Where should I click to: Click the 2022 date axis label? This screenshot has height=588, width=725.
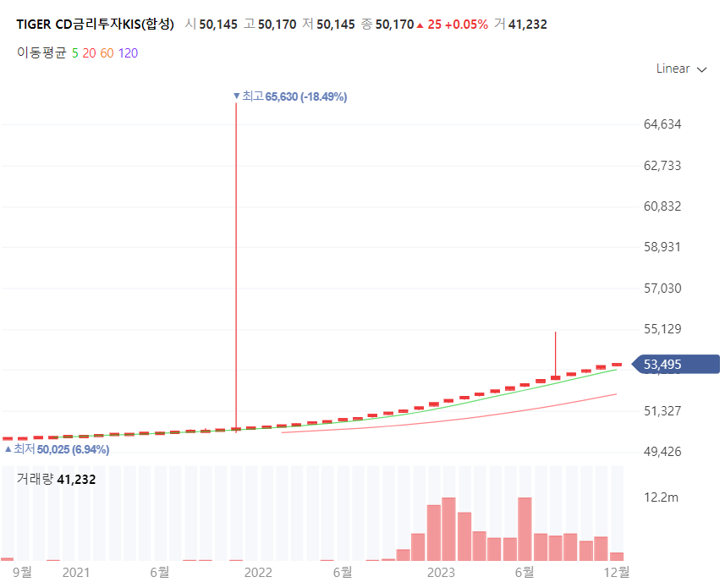(258, 573)
